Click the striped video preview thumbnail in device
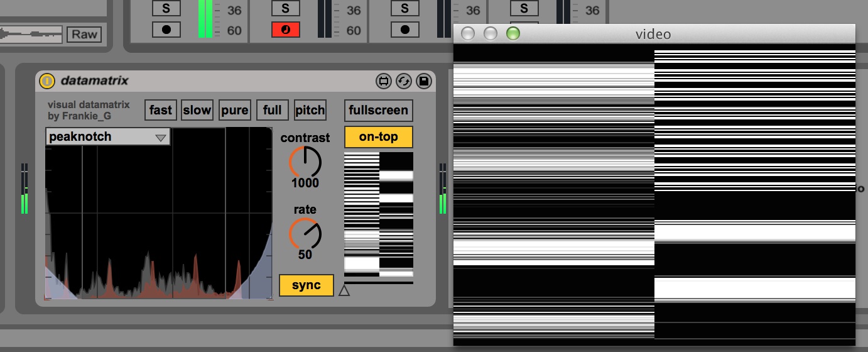Image resolution: width=868 pixels, height=352 pixels. (378, 214)
